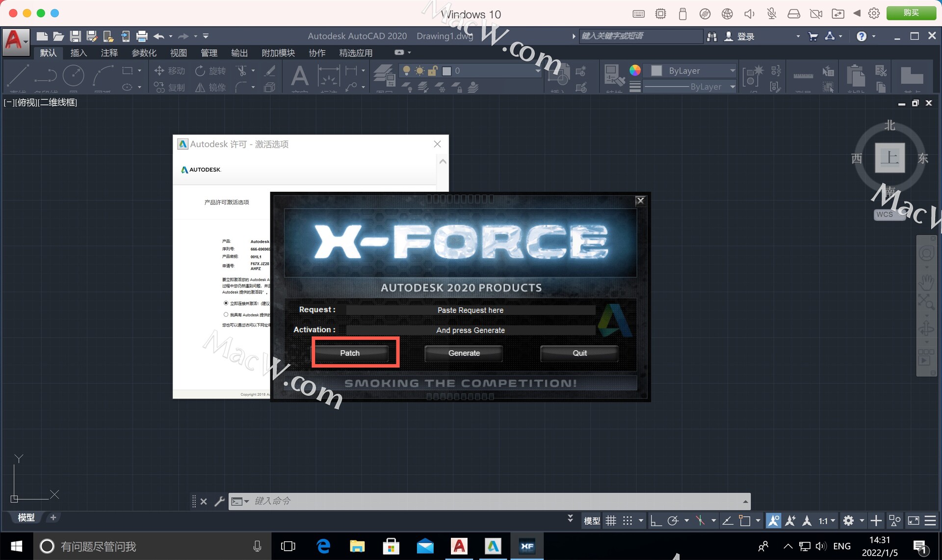Image resolution: width=942 pixels, height=560 pixels.
Task: Select the Line drawing tool
Action: [18, 75]
